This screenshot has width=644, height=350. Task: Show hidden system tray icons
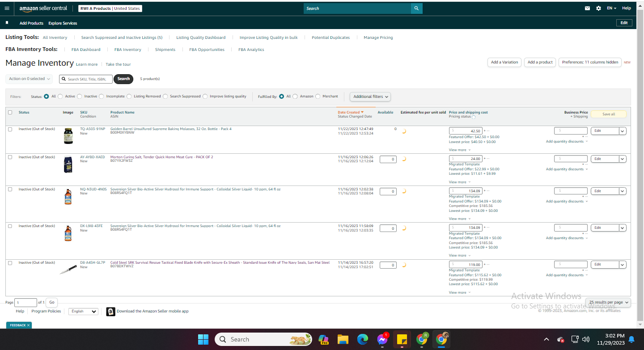pos(547,339)
